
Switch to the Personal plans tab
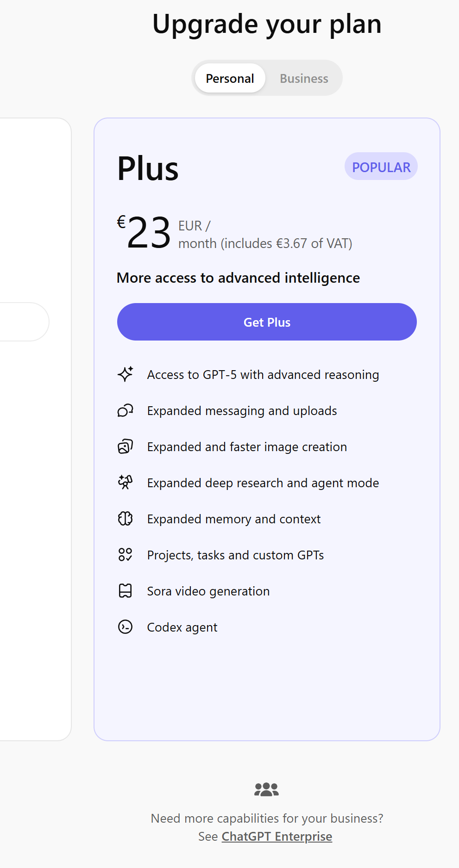pos(230,78)
